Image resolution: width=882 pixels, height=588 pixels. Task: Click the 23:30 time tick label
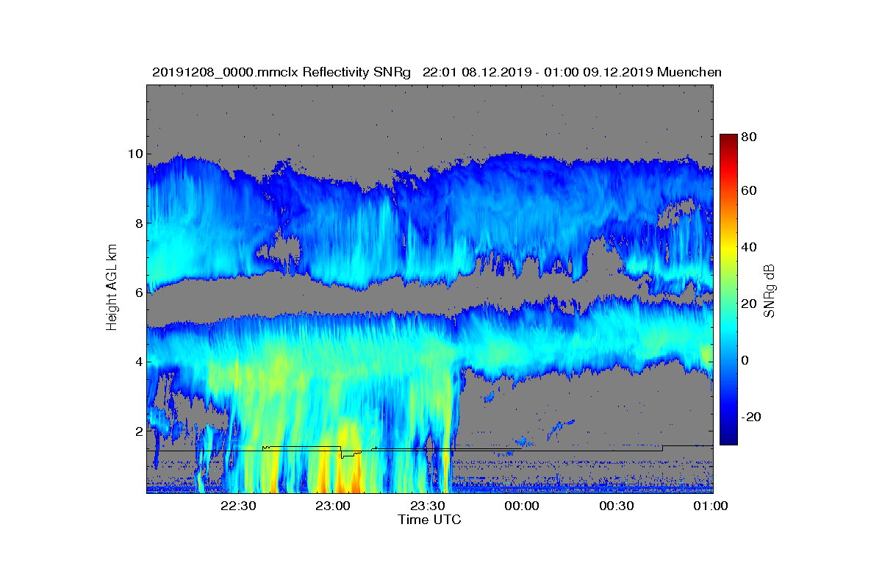428,506
